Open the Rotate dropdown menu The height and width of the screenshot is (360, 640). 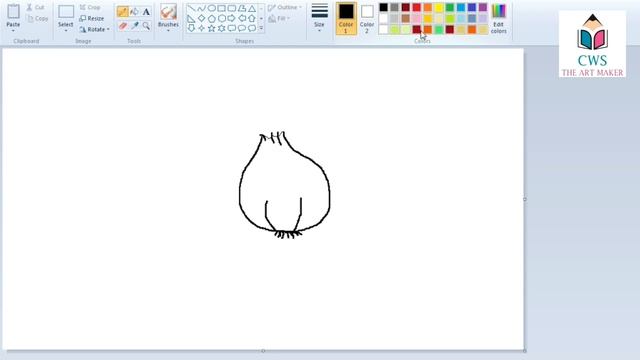(95, 29)
